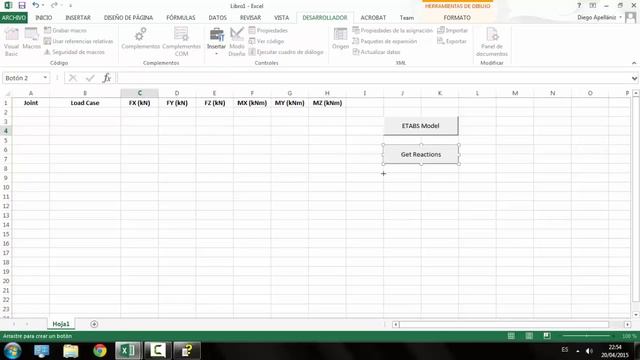
Task: Select the MX (kNm) header cell
Action: pyautogui.click(x=252, y=103)
